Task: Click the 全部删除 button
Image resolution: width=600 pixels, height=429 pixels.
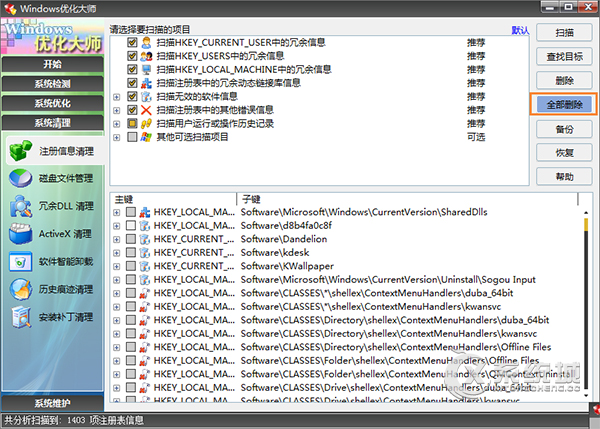Action: point(564,104)
